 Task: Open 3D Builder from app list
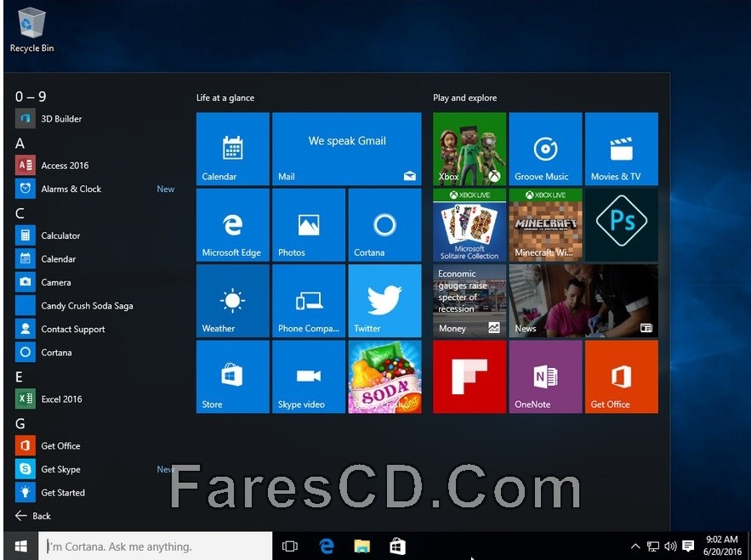96,119
